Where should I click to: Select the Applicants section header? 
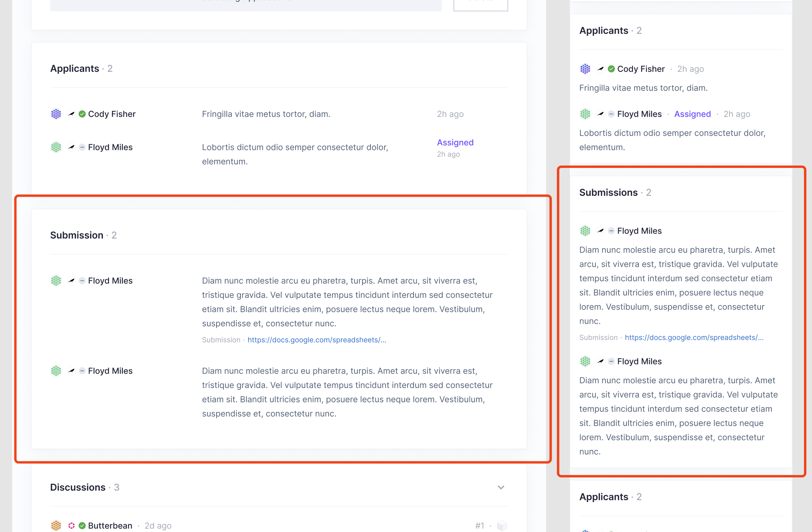click(75, 68)
